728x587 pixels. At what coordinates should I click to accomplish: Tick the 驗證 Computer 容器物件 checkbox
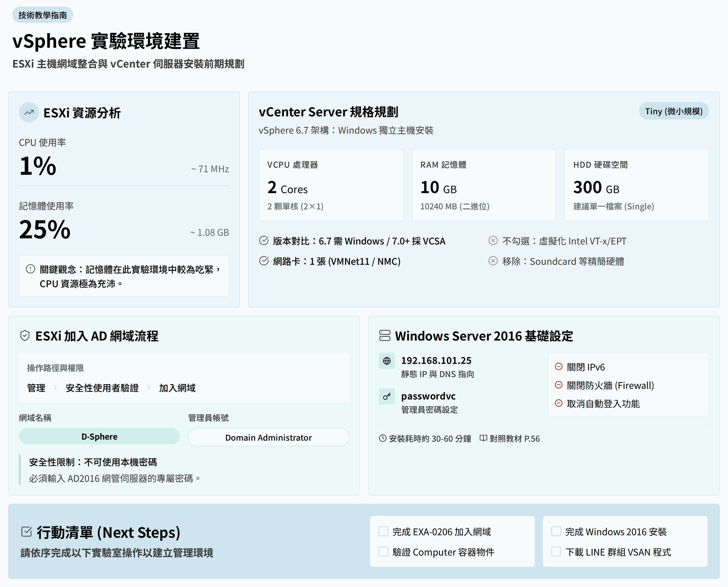pyautogui.click(x=383, y=551)
